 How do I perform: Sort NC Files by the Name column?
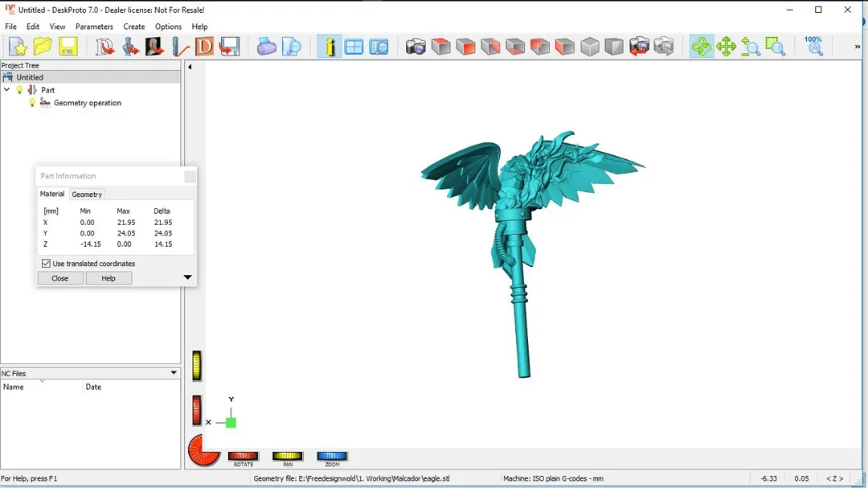coord(42,387)
